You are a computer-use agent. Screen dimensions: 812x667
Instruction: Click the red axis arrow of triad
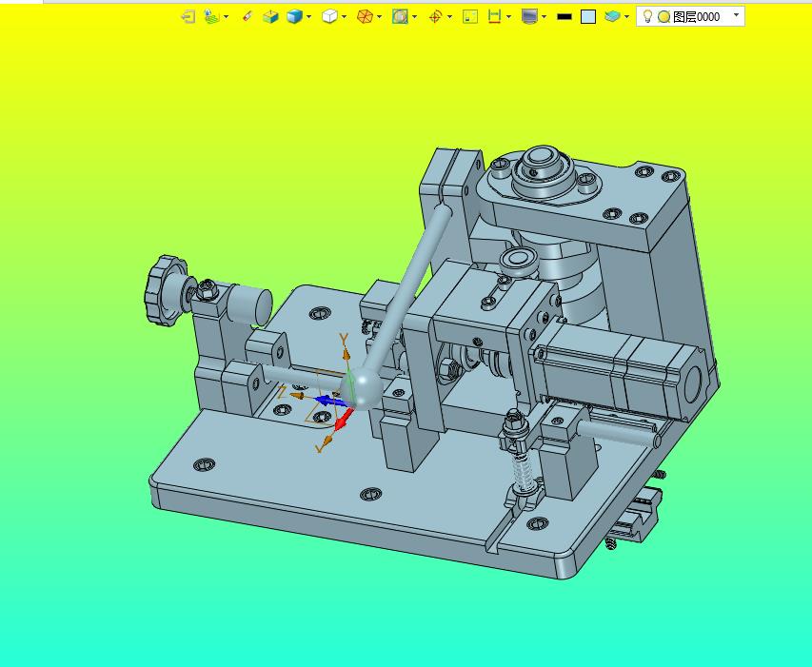[344, 421]
